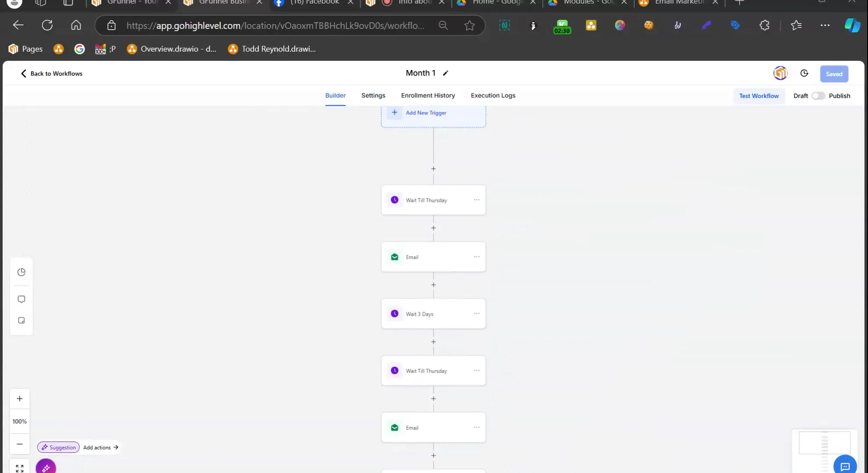Open the Execution Logs tab
This screenshot has height=473, width=868.
click(493, 95)
